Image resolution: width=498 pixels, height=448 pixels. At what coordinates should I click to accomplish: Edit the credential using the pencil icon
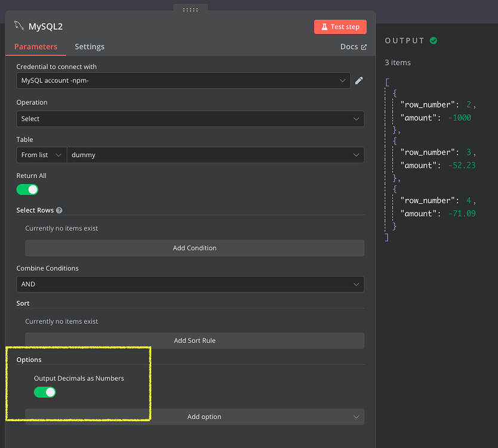coord(359,81)
